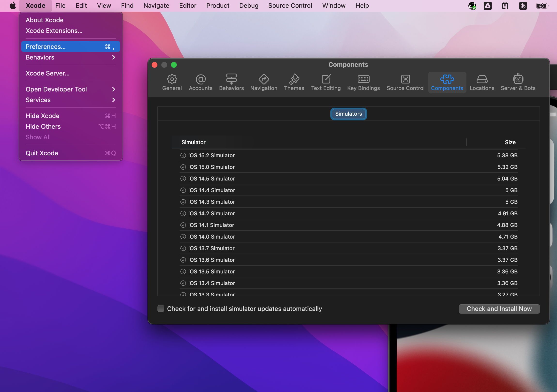Open the Themes preferences tab
The height and width of the screenshot is (392, 557).
click(x=294, y=83)
